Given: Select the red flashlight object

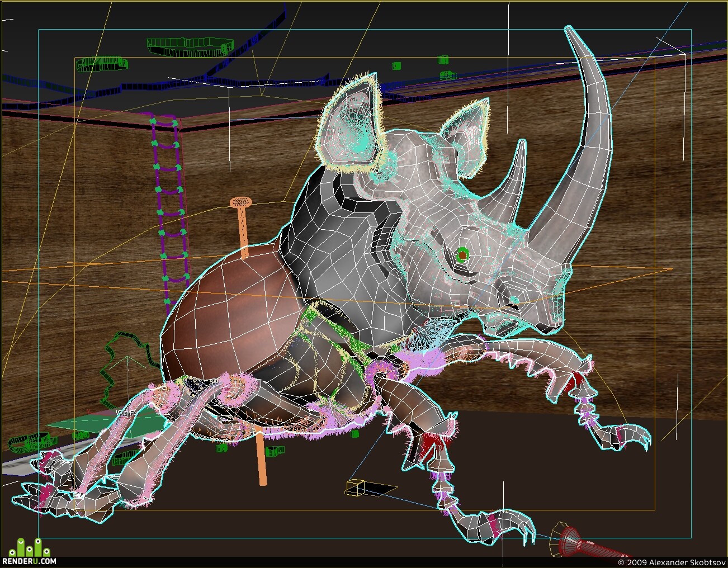Looking at the screenshot, I should 582,543.
